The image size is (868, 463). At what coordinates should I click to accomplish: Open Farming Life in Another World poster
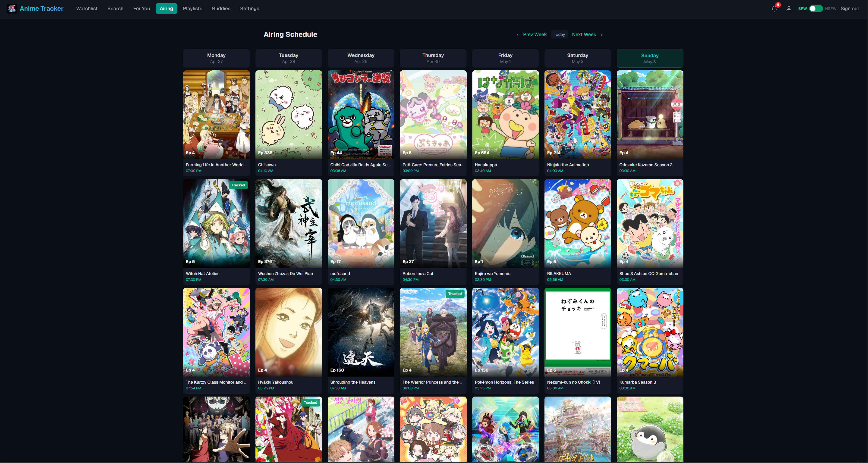tap(216, 115)
